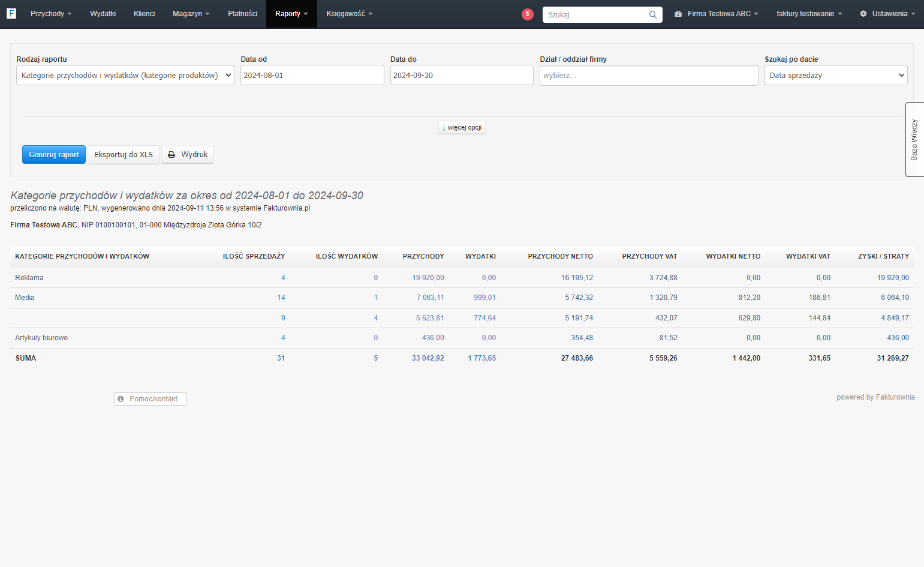Viewport: 924px width, 567px height.
Task: Open the Baza Wiedzy side tab
Action: click(914, 139)
